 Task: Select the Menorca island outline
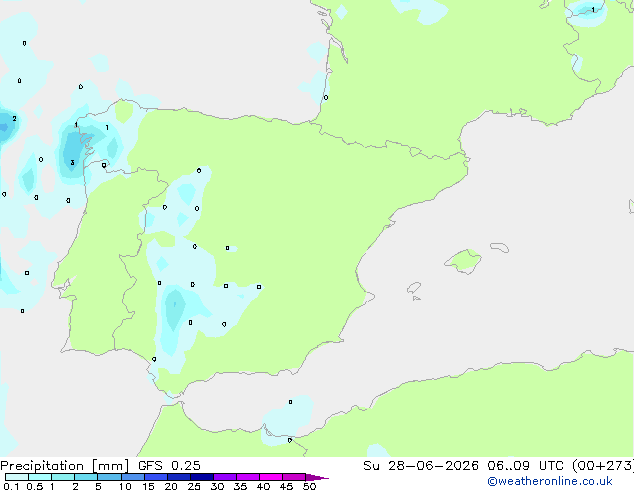click(x=500, y=247)
